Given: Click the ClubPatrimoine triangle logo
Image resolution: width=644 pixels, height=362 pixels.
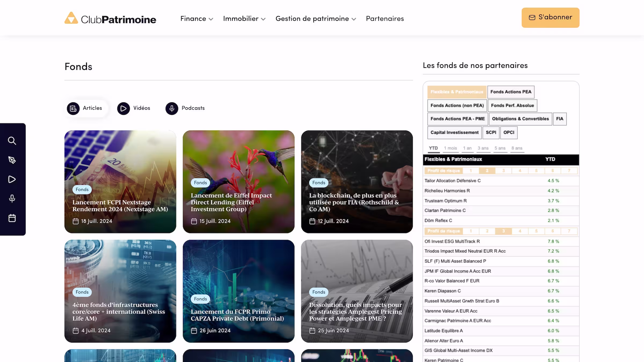Looking at the screenshot, I should [x=71, y=18].
